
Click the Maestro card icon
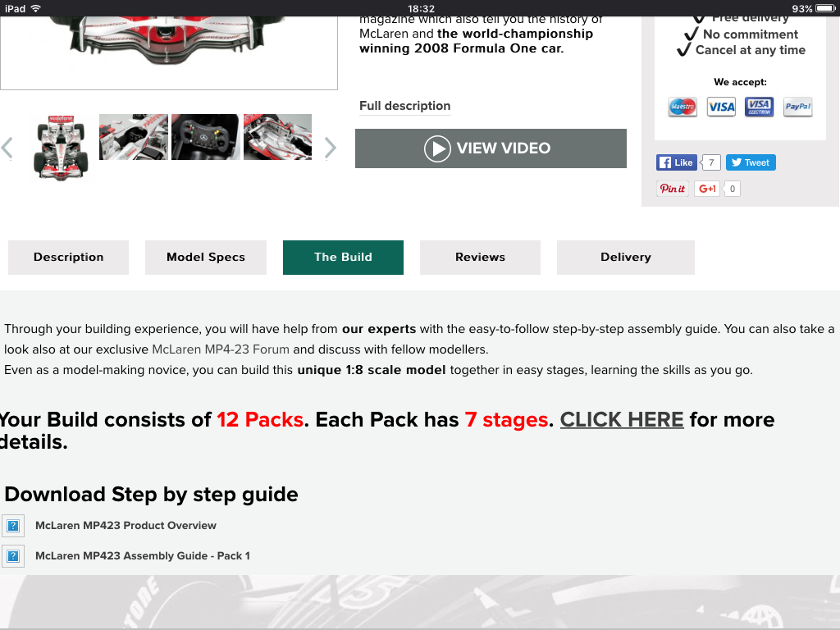[x=682, y=107]
